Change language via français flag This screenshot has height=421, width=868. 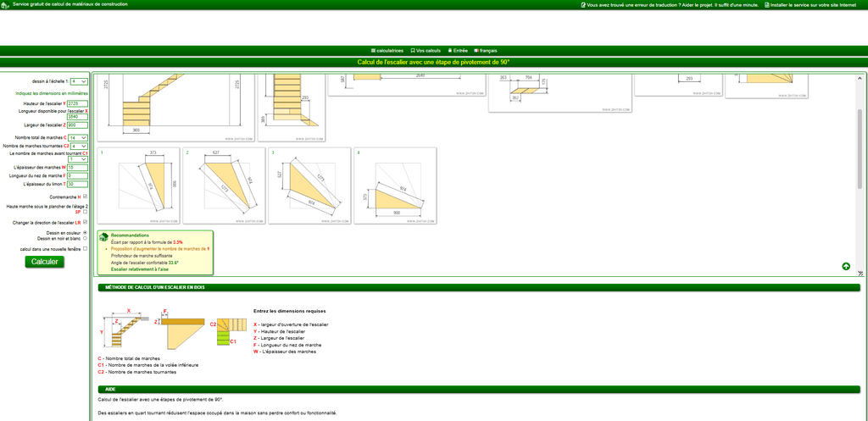pyautogui.click(x=486, y=51)
